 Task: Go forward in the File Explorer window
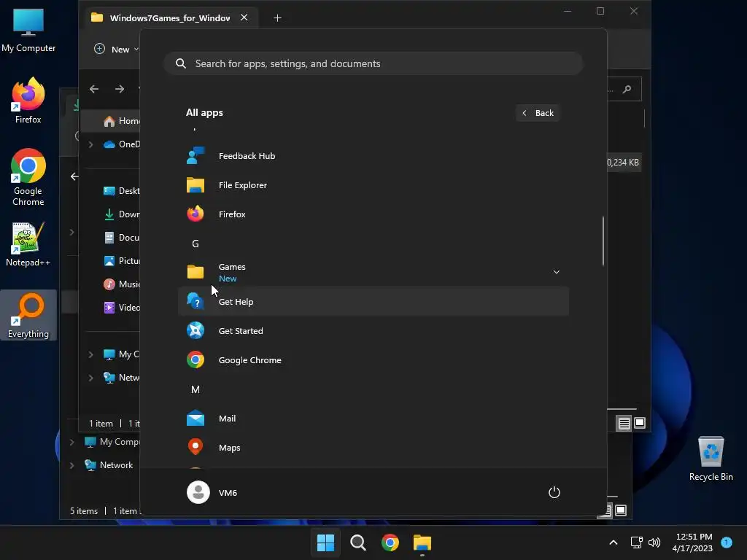[119, 89]
